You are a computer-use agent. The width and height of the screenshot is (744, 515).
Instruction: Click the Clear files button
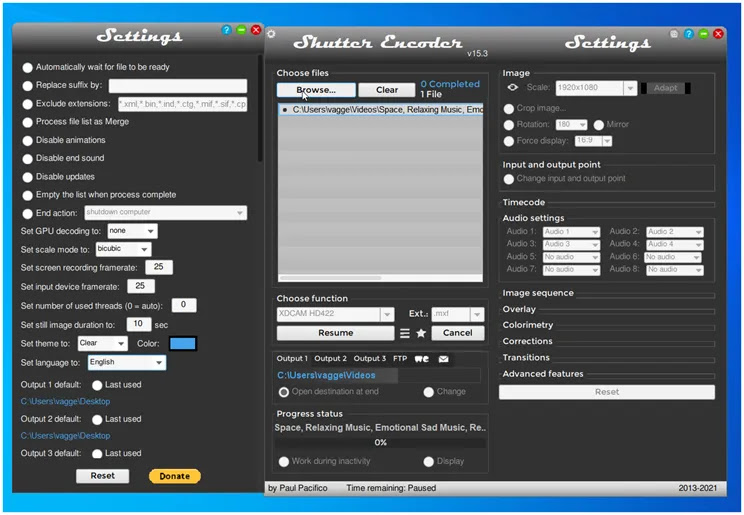click(x=387, y=90)
